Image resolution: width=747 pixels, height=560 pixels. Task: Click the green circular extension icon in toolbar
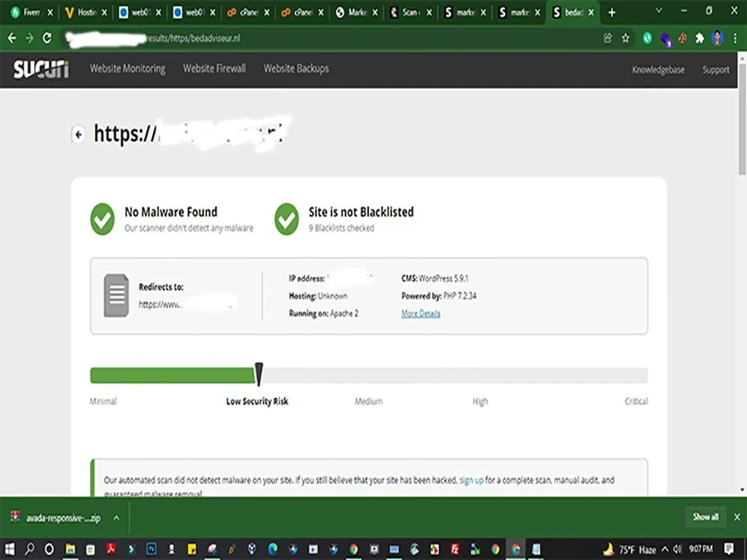(648, 38)
